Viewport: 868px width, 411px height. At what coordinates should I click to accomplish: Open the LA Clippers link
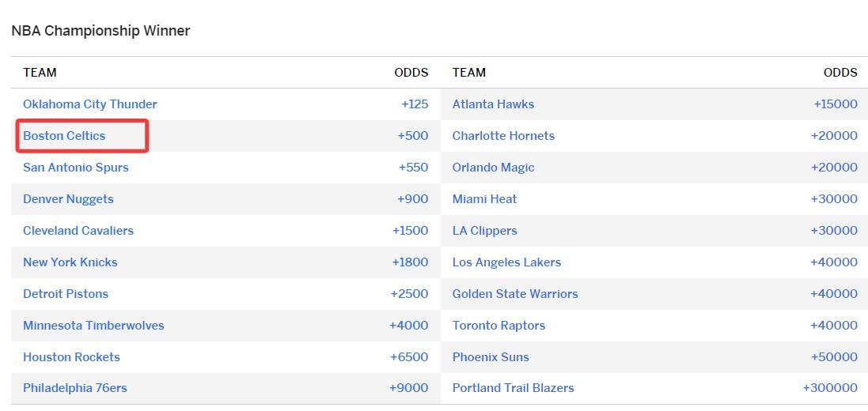point(484,231)
